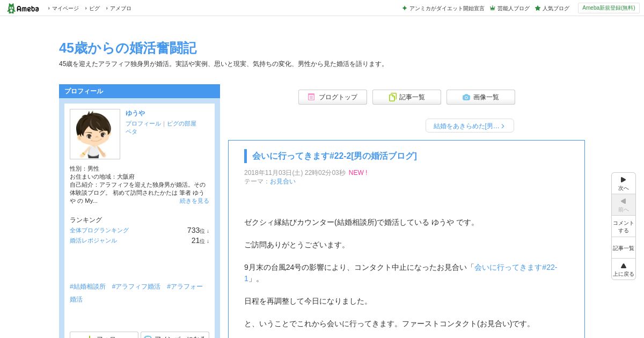Screen dimensions: 644x338
Task: Click ゆうや avatar thumbnail
Action: [95, 134]
